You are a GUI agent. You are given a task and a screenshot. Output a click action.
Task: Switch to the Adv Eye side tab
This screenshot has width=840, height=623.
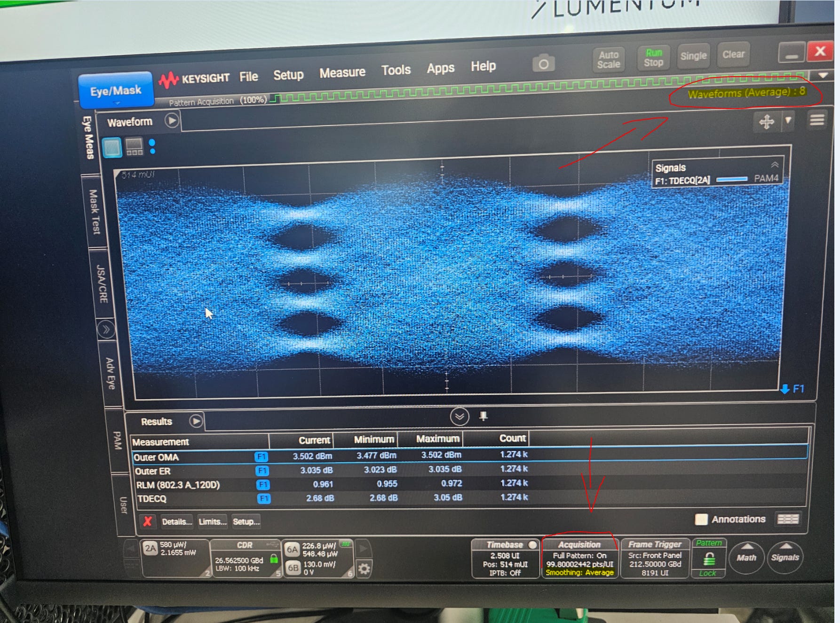(111, 373)
